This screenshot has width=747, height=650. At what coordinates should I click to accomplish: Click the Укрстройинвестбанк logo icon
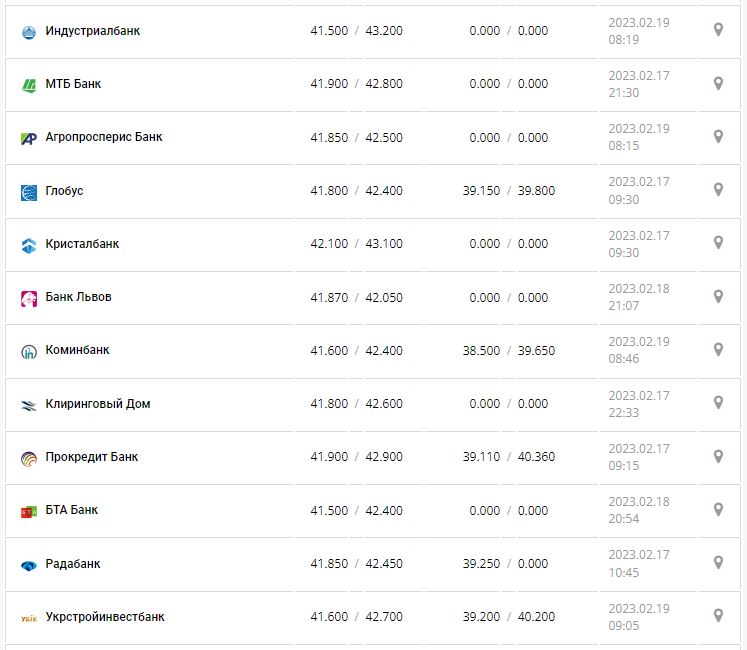29,618
